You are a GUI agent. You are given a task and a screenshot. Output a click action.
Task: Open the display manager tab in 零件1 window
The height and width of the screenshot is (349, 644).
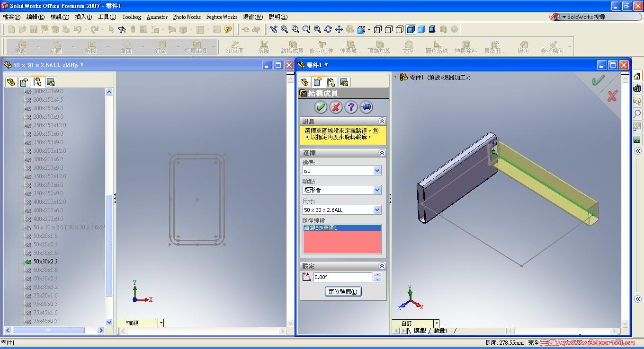(344, 82)
